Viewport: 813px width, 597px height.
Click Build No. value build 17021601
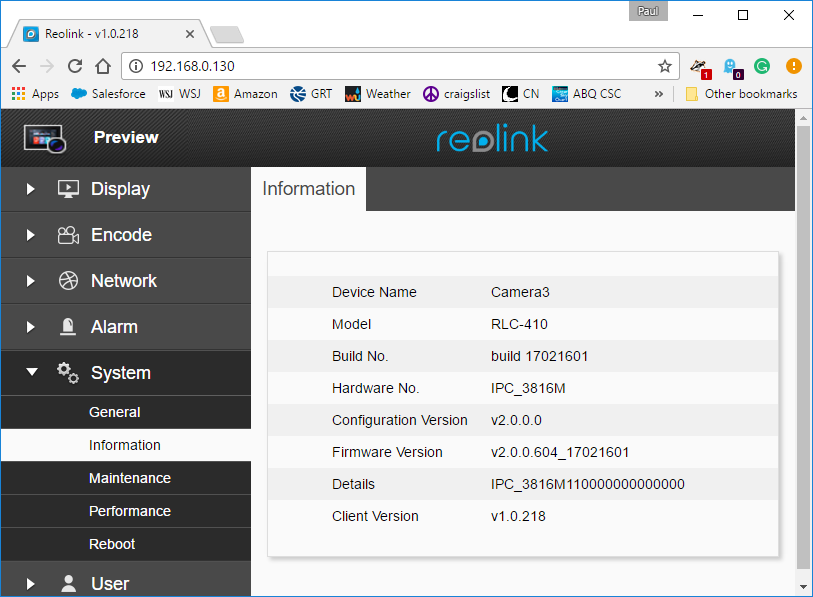click(x=539, y=356)
